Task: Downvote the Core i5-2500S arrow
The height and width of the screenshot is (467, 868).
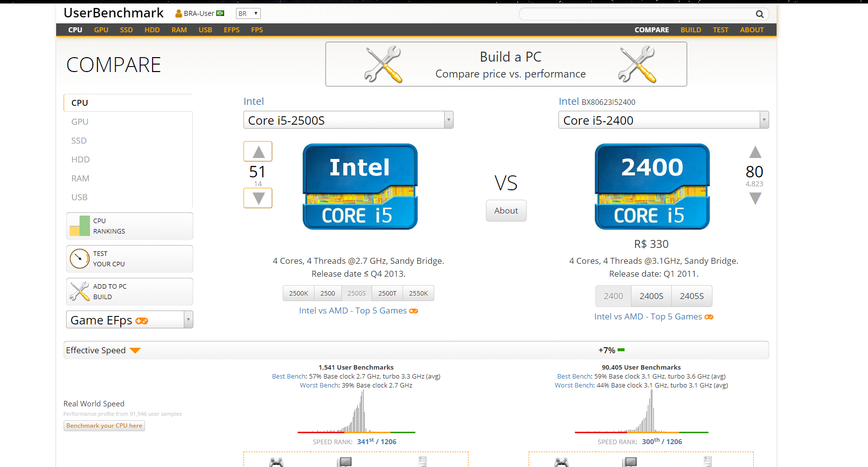Action: pos(258,198)
